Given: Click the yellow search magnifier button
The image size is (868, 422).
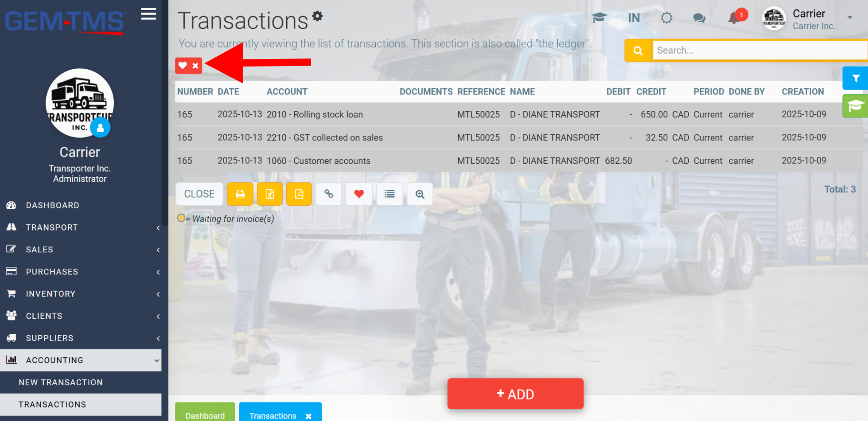Looking at the screenshot, I should [x=638, y=51].
